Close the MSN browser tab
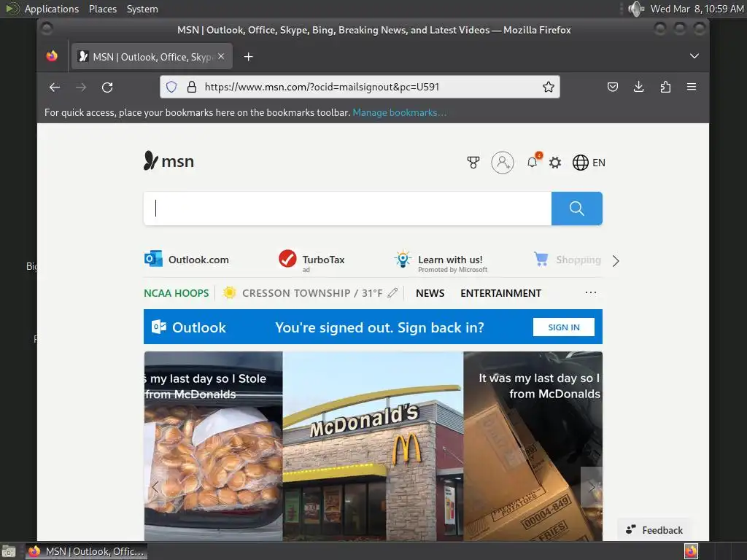 [x=221, y=57]
